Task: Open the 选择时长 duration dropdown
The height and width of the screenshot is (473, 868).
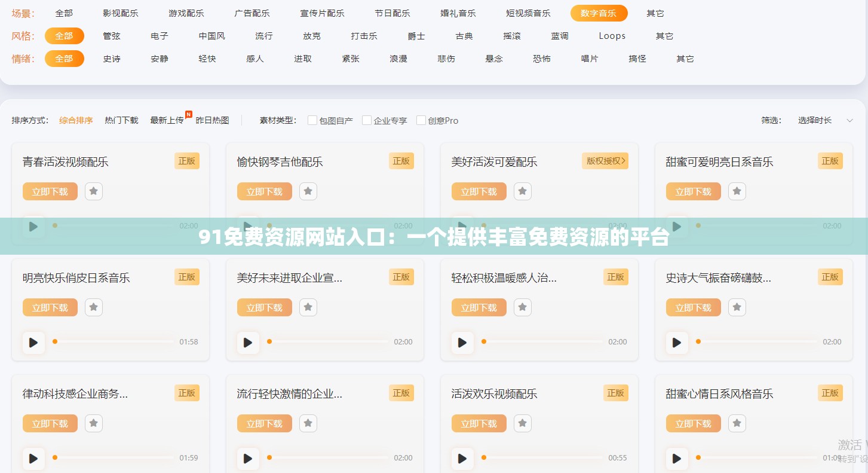Action: point(825,120)
